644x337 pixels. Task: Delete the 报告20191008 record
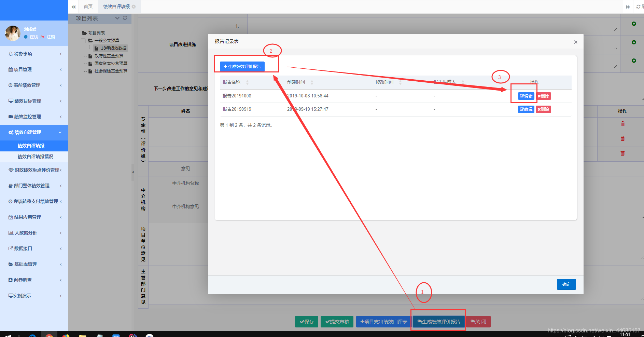tap(543, 96)
